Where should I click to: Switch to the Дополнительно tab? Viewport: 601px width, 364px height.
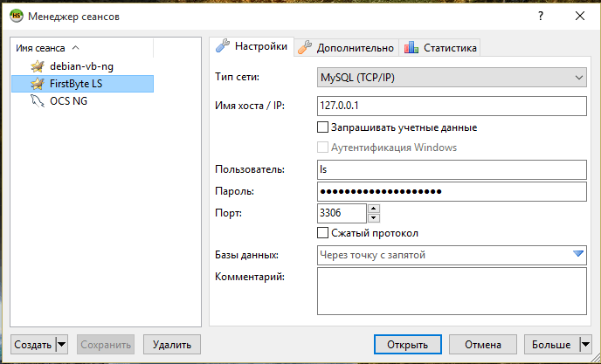pos(346,48)
